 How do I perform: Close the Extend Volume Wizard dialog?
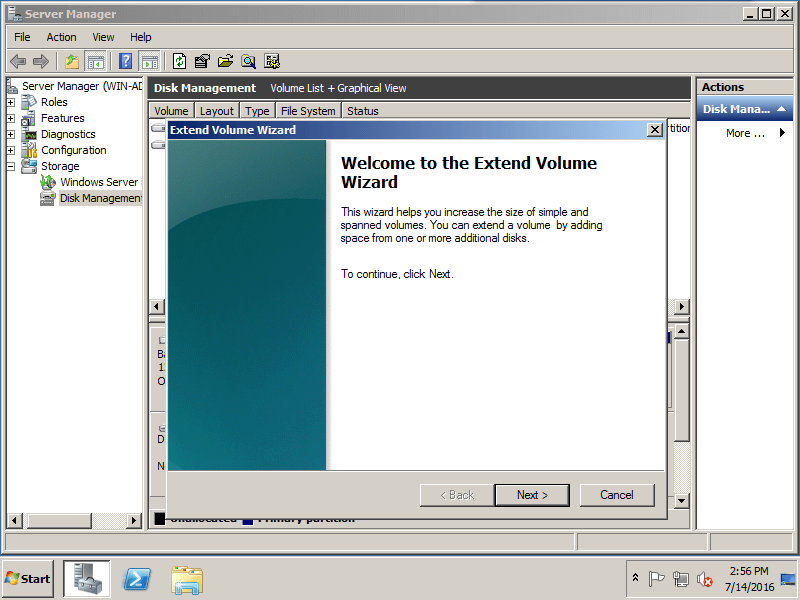point(655,130)
